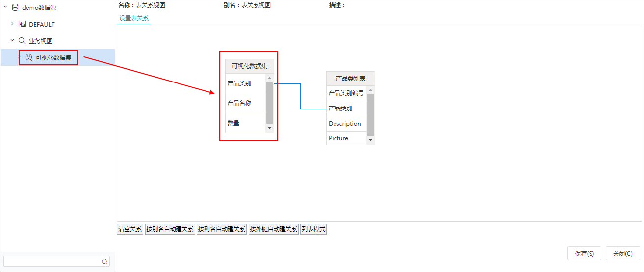Collapse the demo数据源 tree node
The height and width of the screenshot is (272, 644).
tap(5, 7)
